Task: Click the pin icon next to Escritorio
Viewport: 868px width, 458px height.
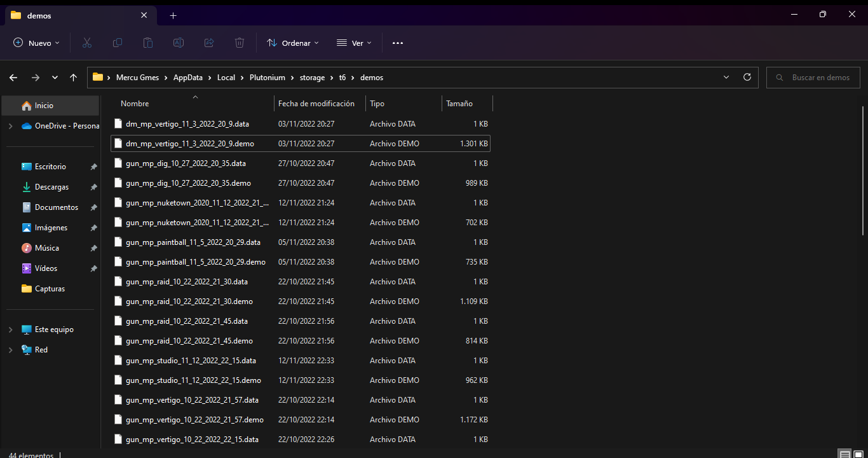Action: coord(93,167)
